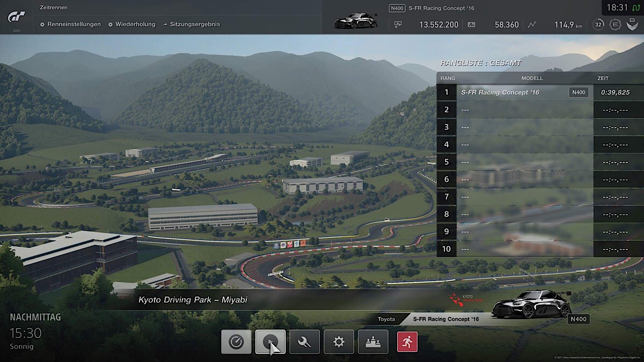
Task: Start the time trial with stopwatch button
Action: pos(236,342)
